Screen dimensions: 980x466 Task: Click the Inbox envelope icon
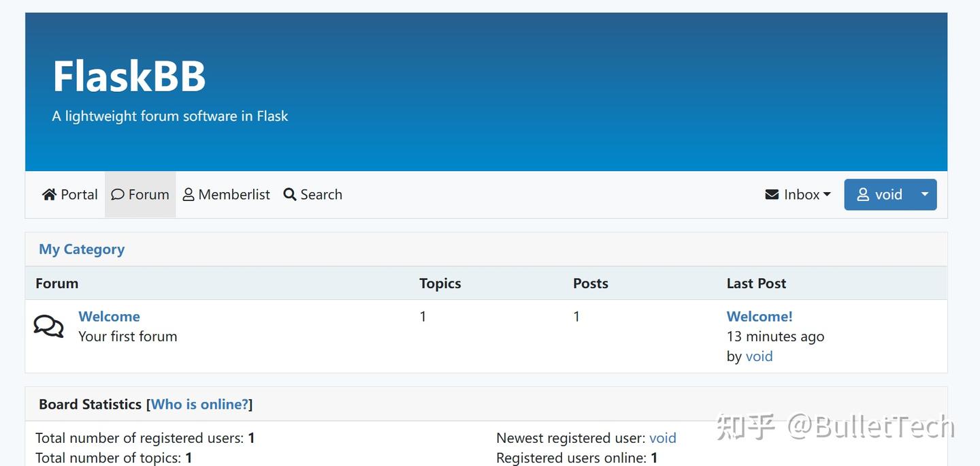(772, 195)
